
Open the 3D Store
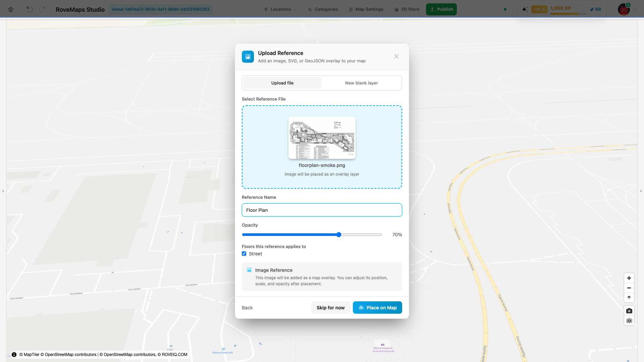tap(407, 9)
